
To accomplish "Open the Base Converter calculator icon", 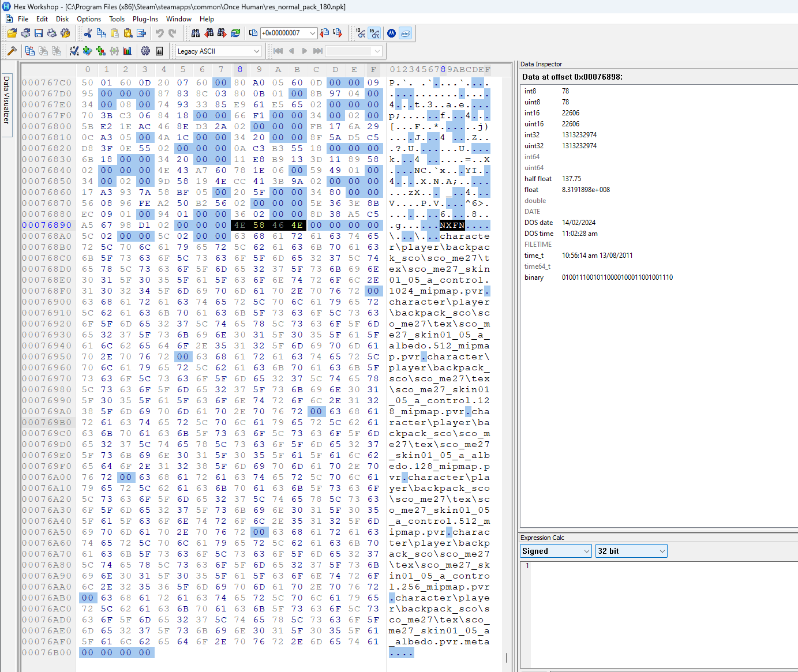I will point(159,51).
